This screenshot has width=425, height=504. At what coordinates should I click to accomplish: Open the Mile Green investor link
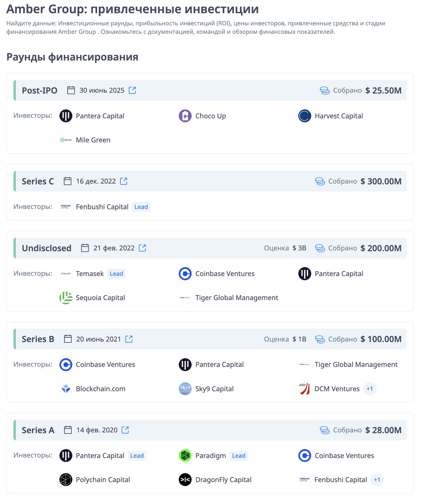coord(93,140)
